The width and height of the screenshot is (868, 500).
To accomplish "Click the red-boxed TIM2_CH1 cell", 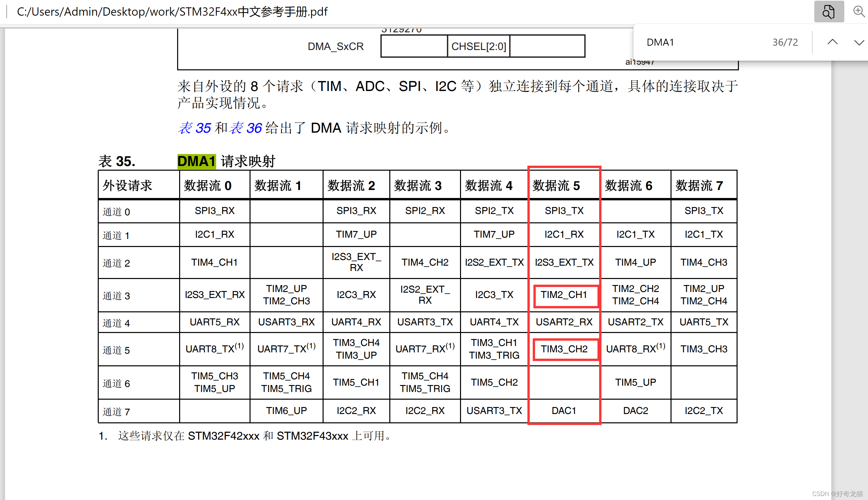I will click(x=563, y=295).
